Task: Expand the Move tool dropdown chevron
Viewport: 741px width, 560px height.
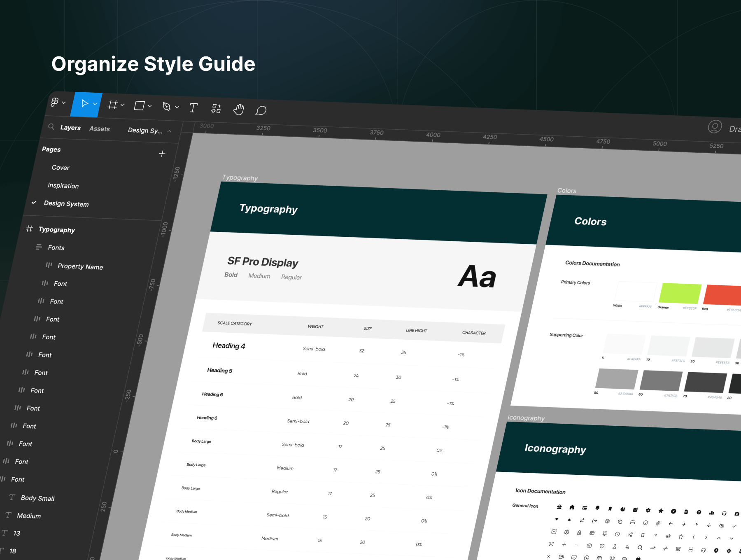Action: click(95, 104)
